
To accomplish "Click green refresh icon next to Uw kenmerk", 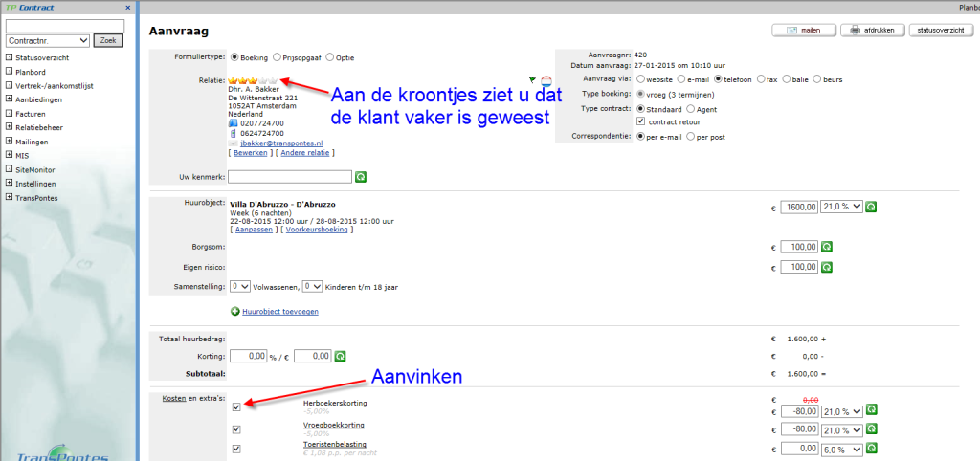I will [361, 177].
